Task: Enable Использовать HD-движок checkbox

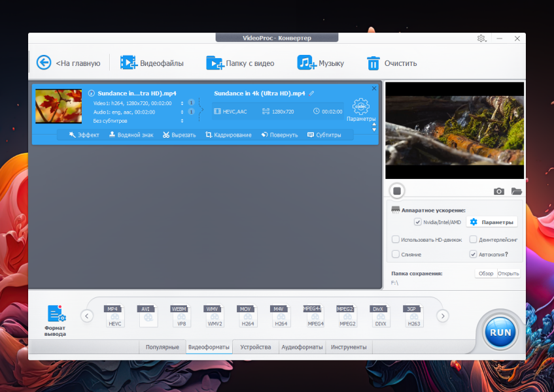Action: click(x=396, y=240)
